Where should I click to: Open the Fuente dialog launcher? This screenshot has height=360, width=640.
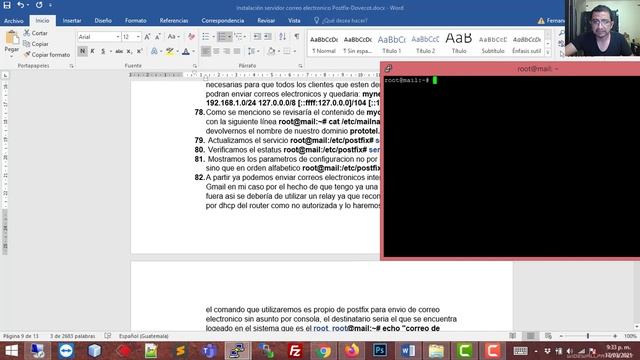click(x=195, y=66)
